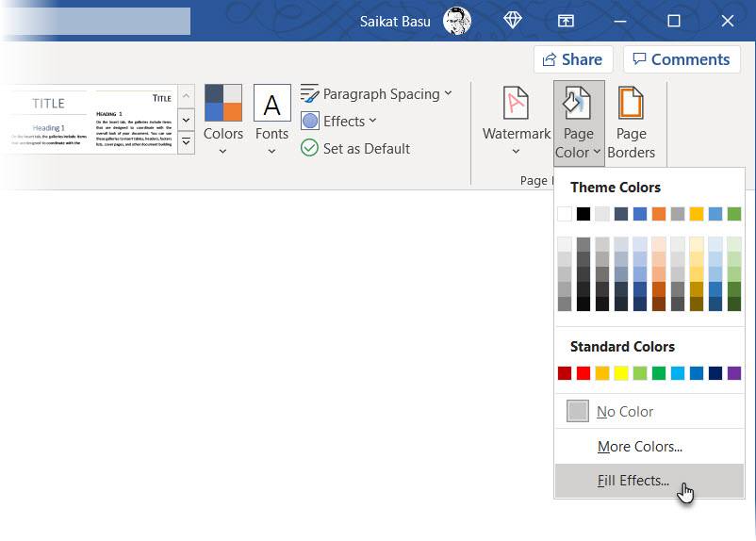The image size is (756, 541).
Task: Open the theme Fonts gallery
Action: point(271,104)
